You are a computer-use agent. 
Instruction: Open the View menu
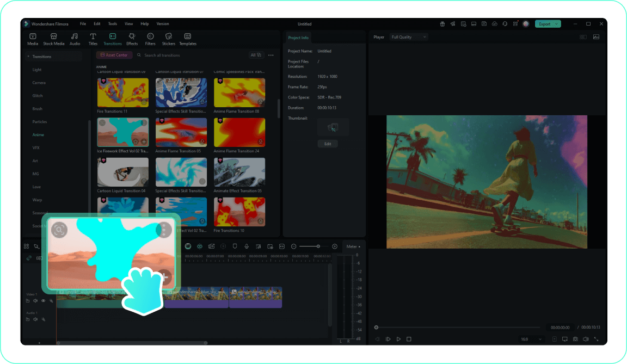coord(129,24)
